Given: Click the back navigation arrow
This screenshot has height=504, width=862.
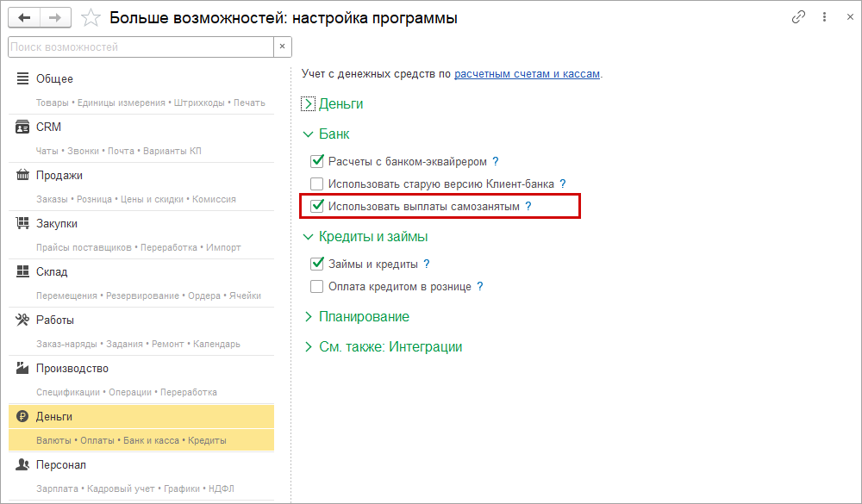Looking at the screenshot, I should 24,17.
